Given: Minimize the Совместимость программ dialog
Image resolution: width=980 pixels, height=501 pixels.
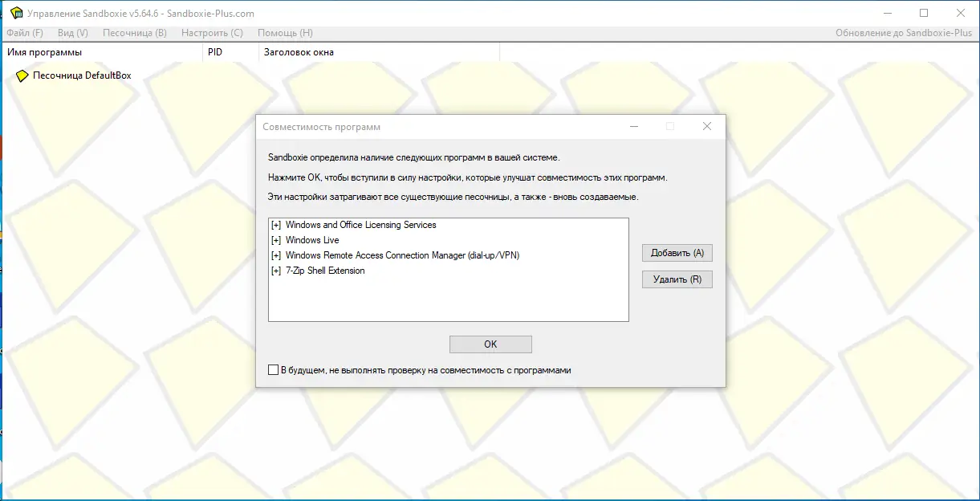Looking at the screenshot, I should (634, 126).
